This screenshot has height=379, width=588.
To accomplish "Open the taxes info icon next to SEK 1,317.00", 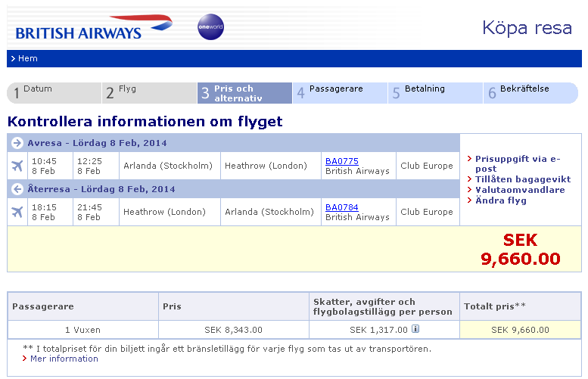I will 416,329.
